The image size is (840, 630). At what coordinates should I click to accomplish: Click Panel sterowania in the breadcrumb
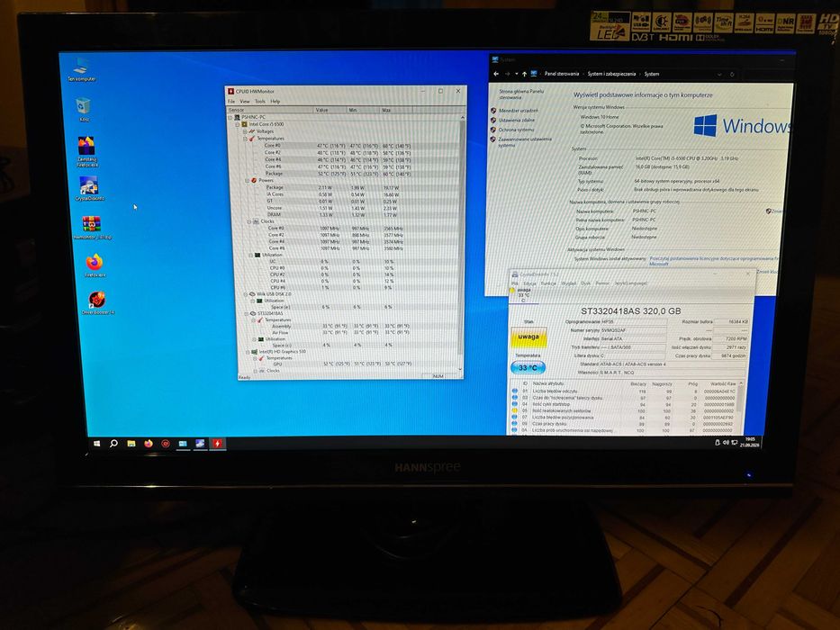(562, 74)
